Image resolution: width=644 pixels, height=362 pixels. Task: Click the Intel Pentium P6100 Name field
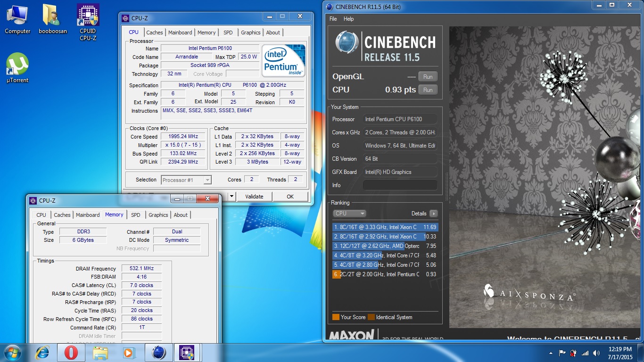tap(210, 48)
